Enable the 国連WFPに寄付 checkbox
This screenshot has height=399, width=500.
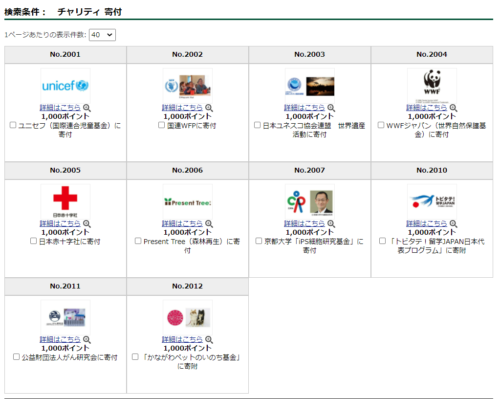pyautogui.click(x=161, y=125)
